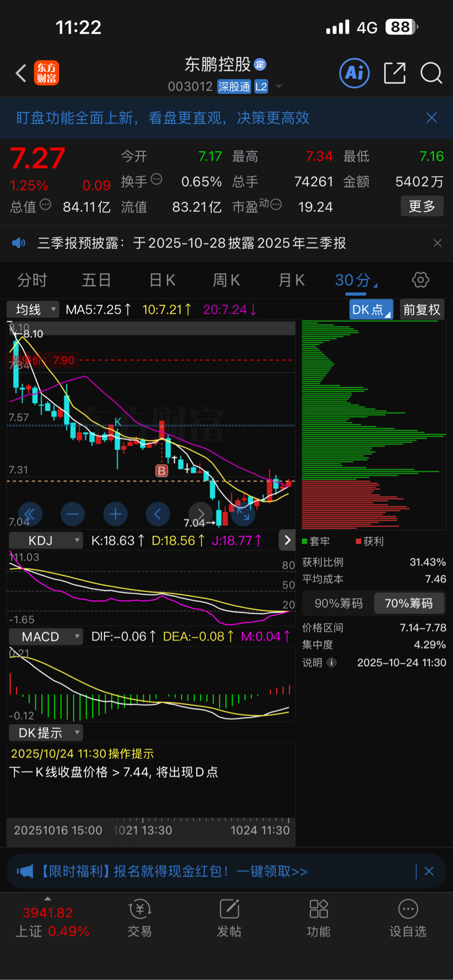Tap the 套牢 legend green swatch
The image size is (453, 980).
click(x=305, y=541)
